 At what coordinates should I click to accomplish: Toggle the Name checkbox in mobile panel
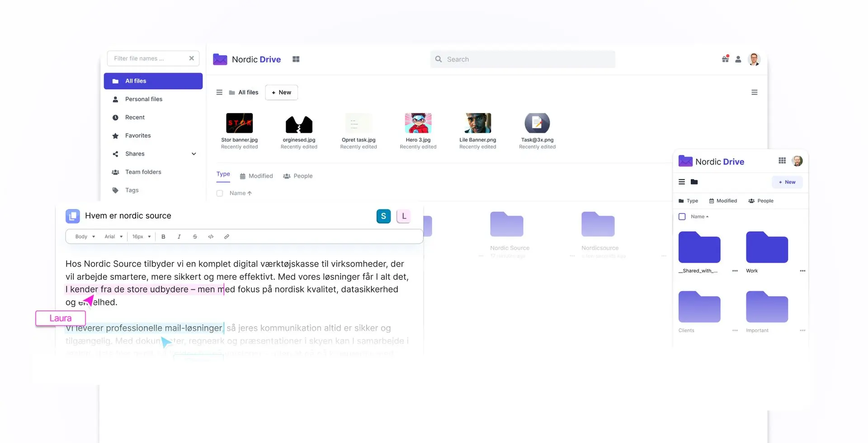click(682, 217)
